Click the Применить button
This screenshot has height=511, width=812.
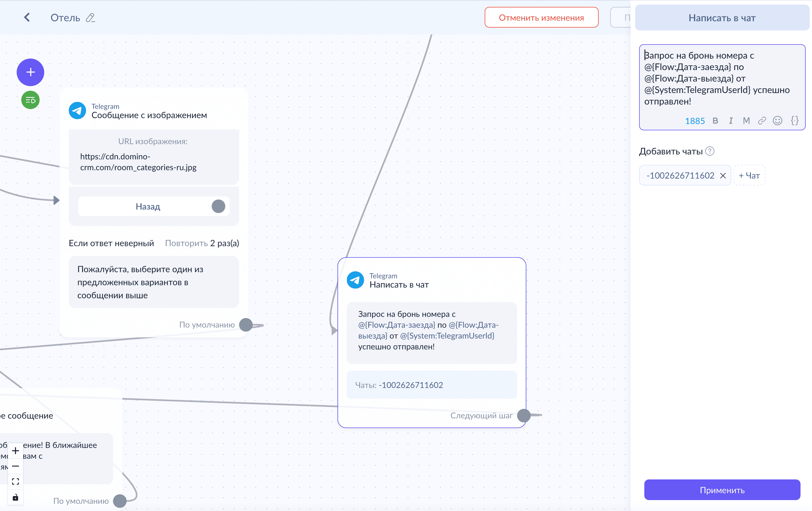point(722,490)
